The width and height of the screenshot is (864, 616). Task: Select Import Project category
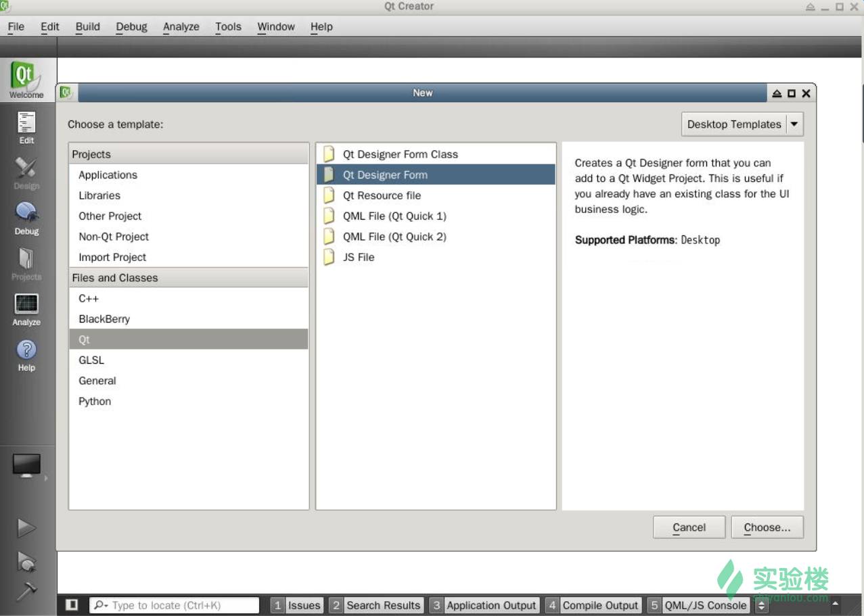189,258
